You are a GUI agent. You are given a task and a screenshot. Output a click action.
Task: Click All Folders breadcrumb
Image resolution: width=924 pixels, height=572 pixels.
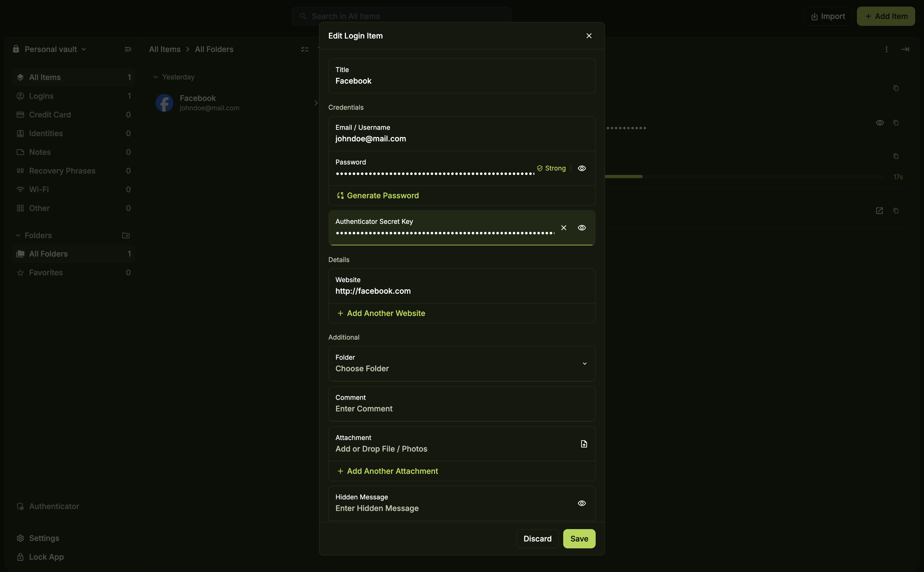coord(214,49)
